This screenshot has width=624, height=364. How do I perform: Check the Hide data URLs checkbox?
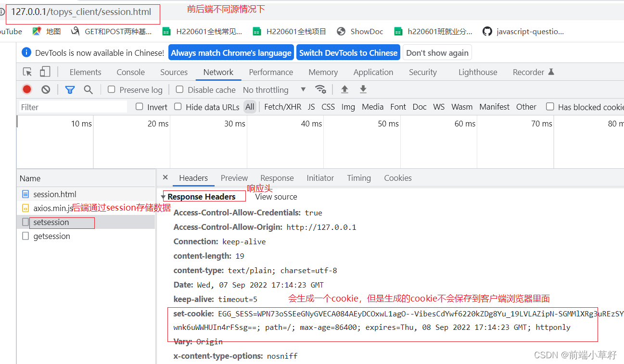click(x=178, y=107)
